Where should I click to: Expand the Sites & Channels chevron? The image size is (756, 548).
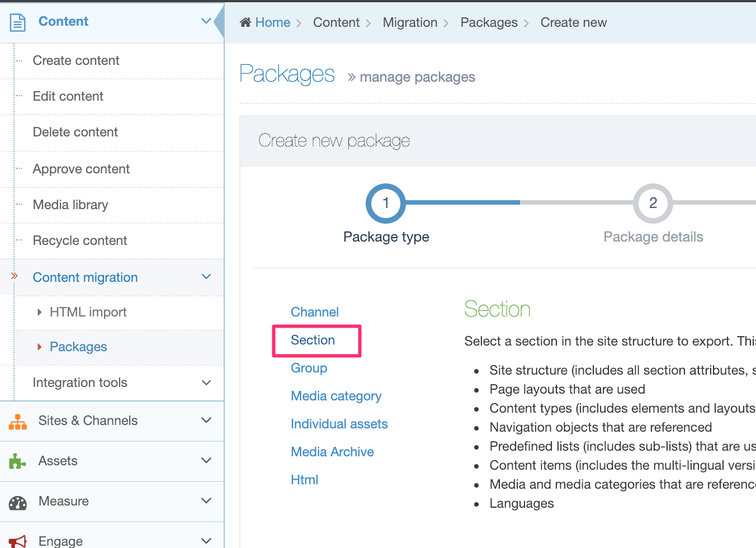coord(206,420)
